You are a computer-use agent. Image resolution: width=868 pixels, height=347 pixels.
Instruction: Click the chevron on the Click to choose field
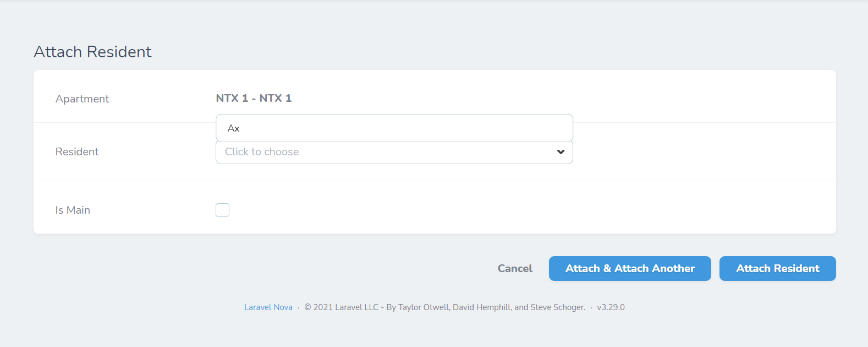pos(561,152)
